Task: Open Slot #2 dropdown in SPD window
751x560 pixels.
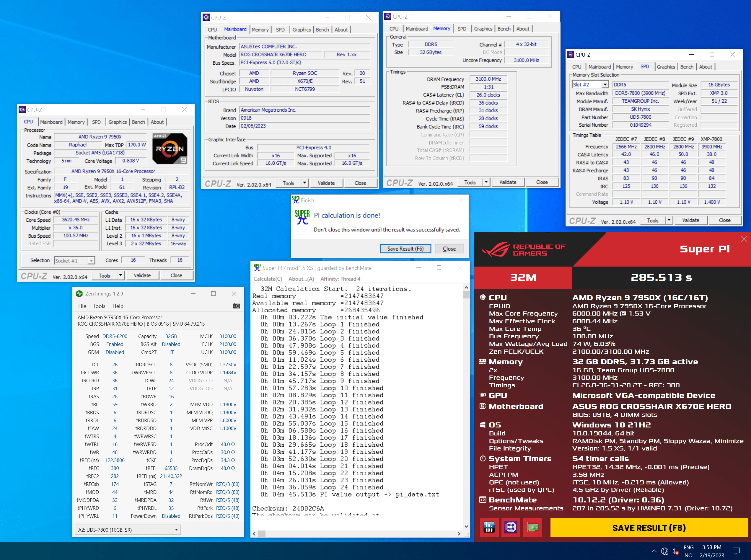Action: [x=605, y=84]
